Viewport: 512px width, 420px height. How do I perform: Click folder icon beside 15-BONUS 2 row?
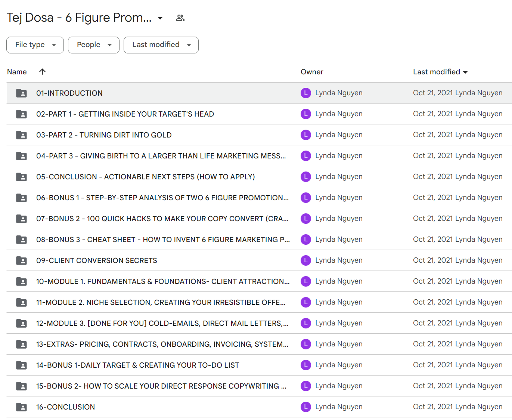coord(21,386)
